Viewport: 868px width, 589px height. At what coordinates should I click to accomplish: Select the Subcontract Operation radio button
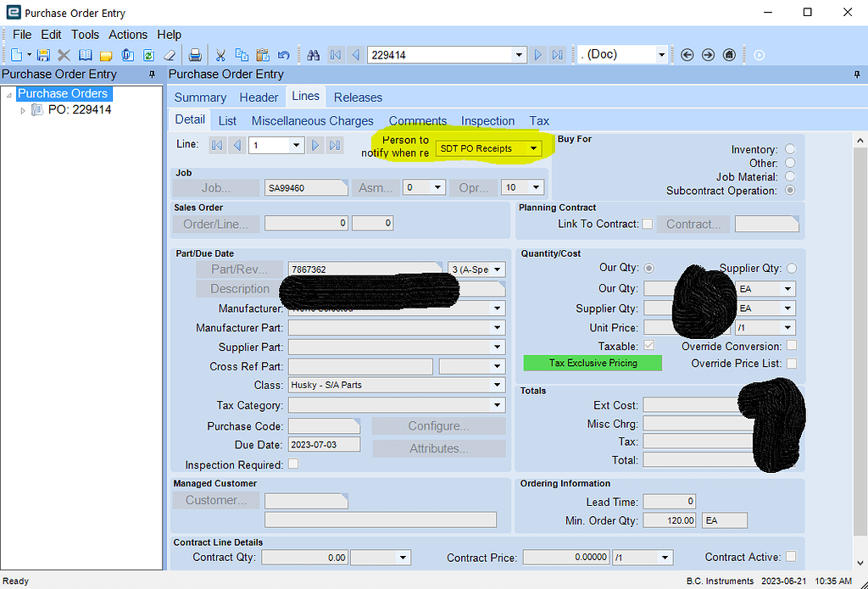[x=790, y=191]
